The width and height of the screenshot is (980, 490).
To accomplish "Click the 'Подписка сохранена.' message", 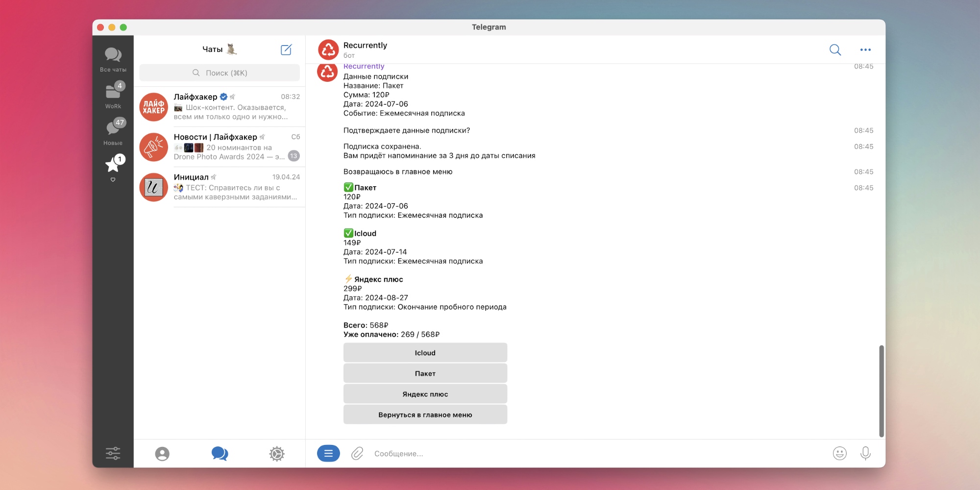I will click(382, 147).
